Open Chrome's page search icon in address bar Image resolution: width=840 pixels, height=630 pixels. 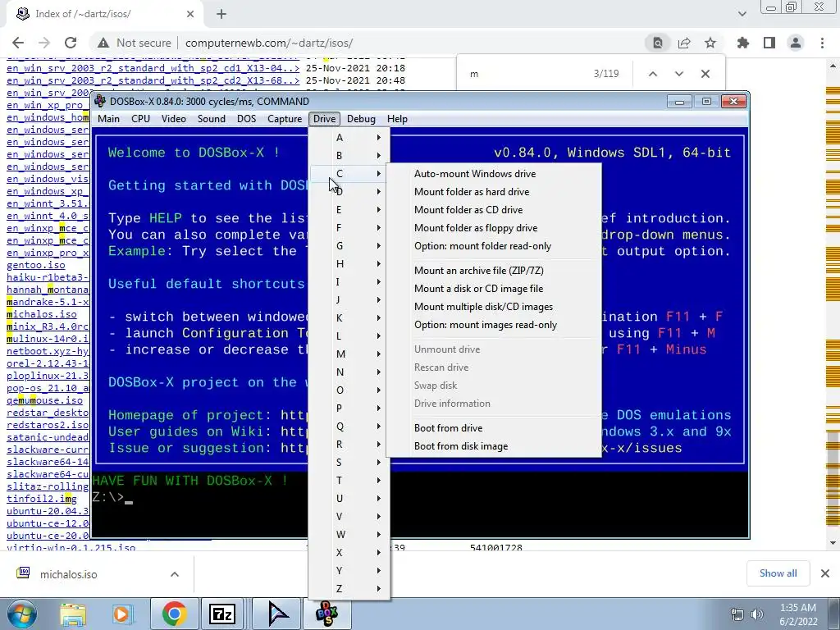point(657,43)
